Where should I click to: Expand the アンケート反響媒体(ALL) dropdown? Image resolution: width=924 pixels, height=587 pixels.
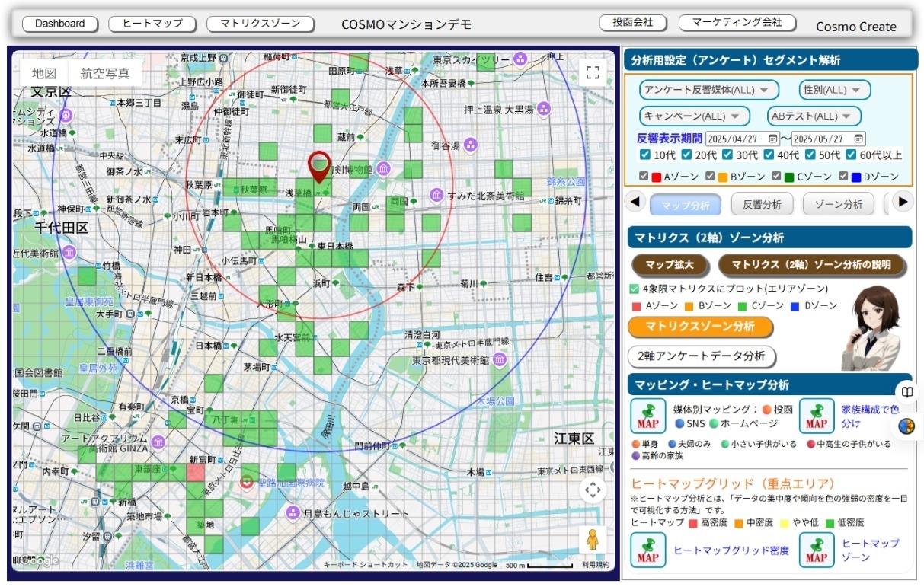coord(708,90)
